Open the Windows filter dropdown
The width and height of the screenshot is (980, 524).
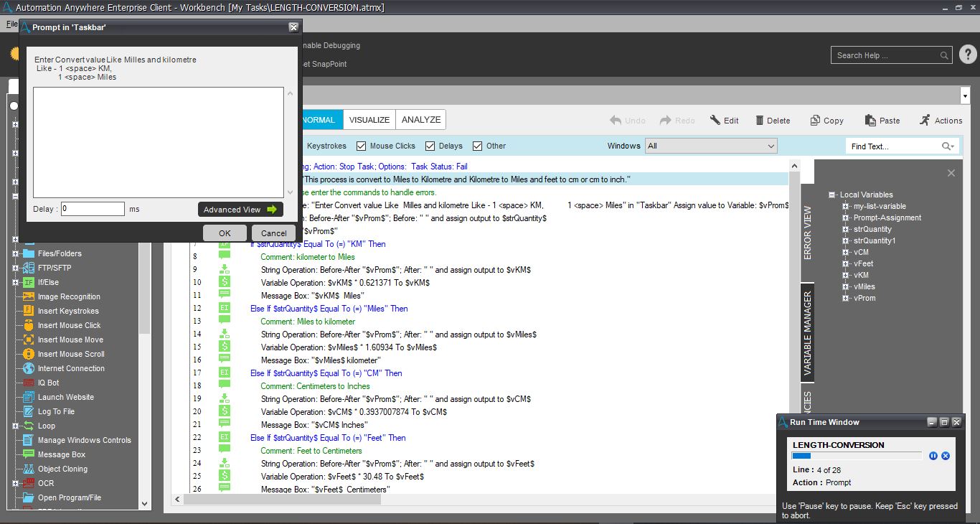pos(711,146)
